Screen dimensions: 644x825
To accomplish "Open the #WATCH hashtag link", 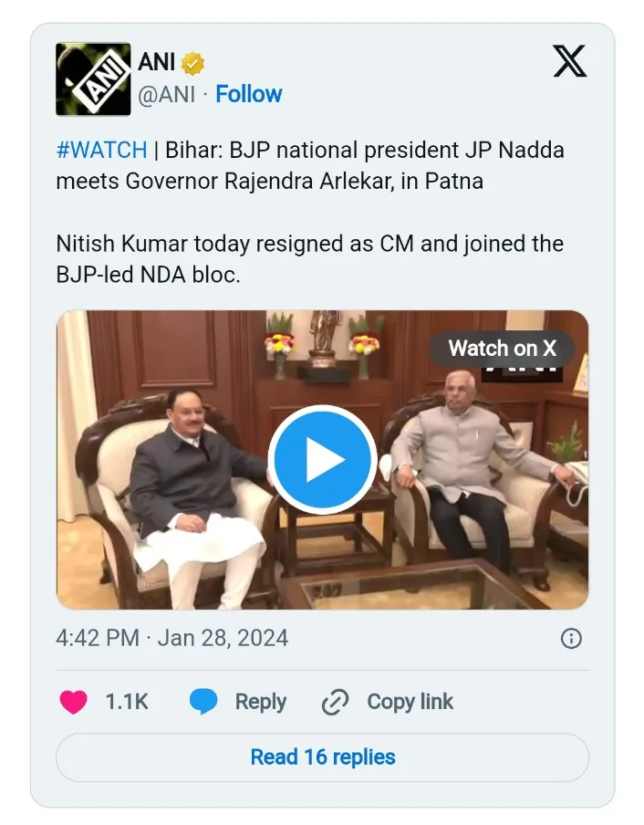I will coord(101,151).
